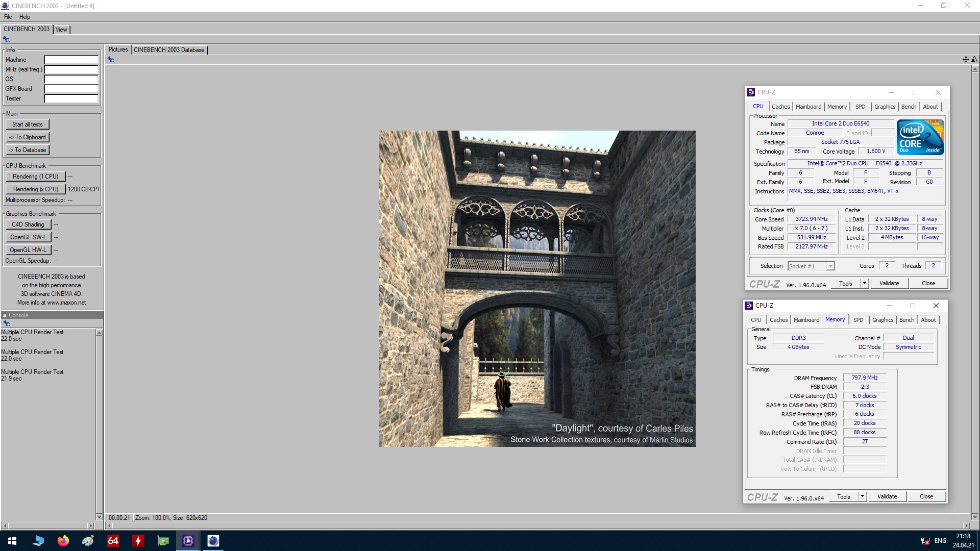The image size is (980, 551).
Task: Click the CPU-Z icon in upper window title
Action: pyautogui.click(x=751, y=92)
